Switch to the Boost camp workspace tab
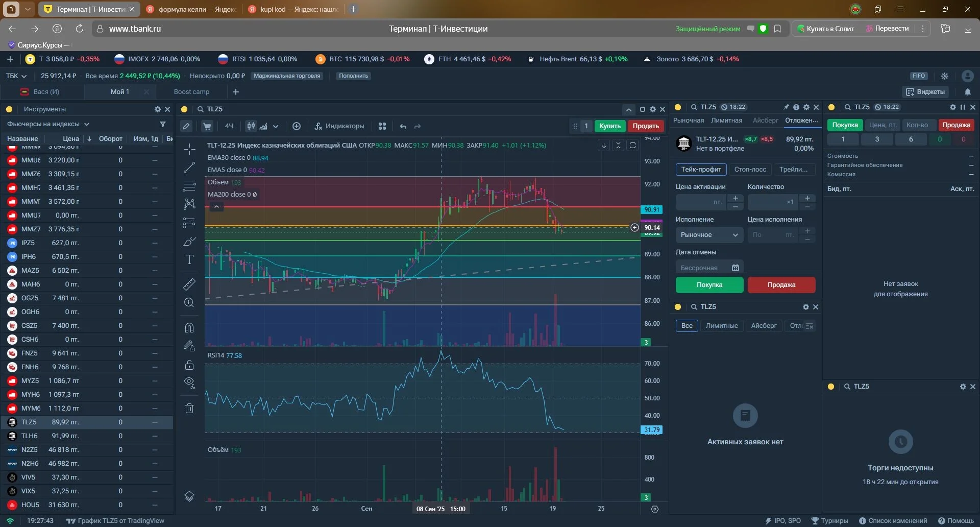The width and height of the screenshot is (980, 527). tap(191, 92)
